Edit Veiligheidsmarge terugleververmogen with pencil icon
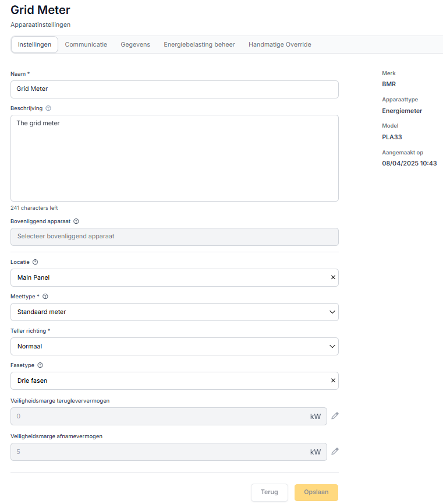 coord(335,416)
